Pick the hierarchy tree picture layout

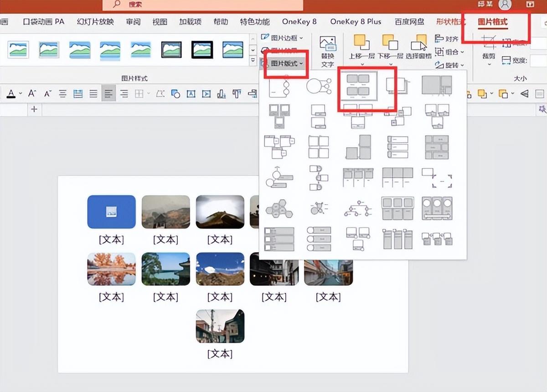358,209
